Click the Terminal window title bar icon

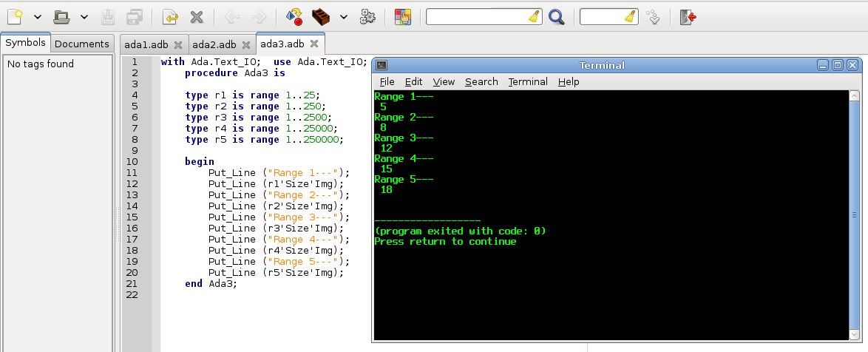pyautogui.click(x=382, y=65)
